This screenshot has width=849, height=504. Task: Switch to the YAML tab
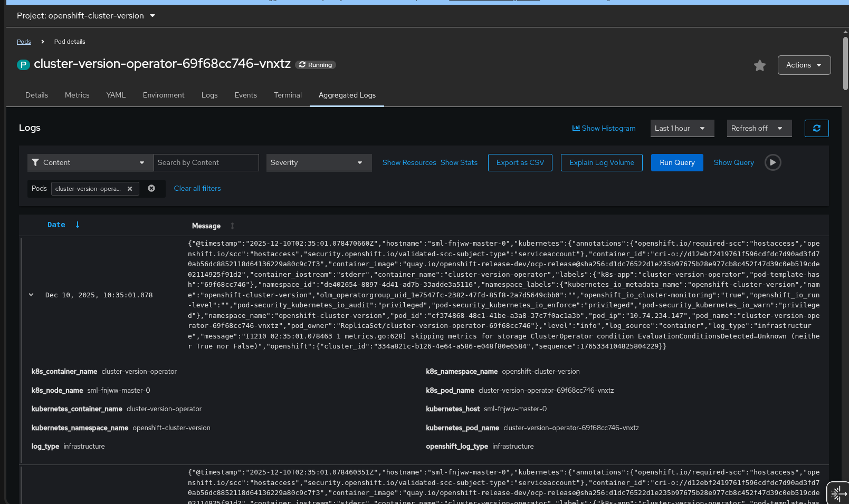coord(116,95)
